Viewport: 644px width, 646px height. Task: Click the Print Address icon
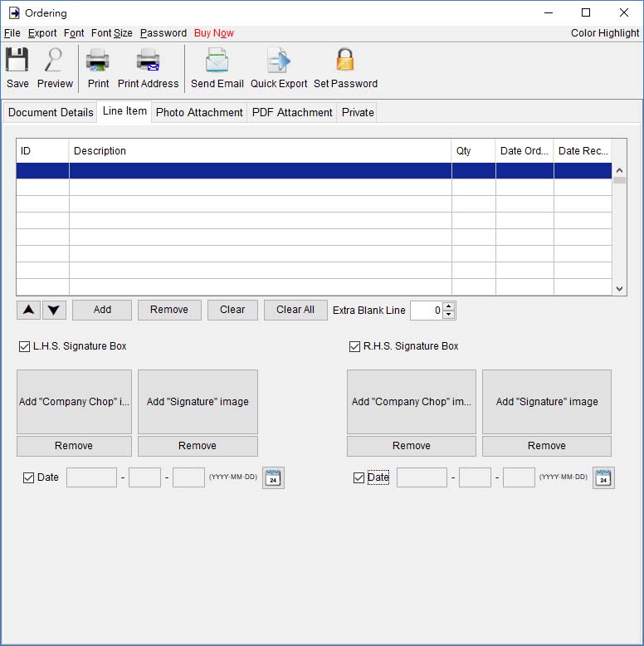[148, 60]
